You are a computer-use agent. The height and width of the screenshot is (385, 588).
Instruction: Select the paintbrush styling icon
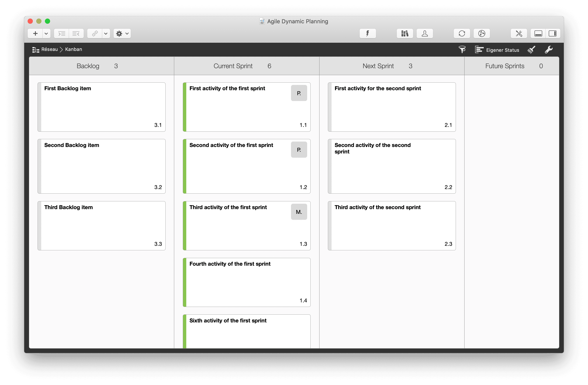[531, 50]
